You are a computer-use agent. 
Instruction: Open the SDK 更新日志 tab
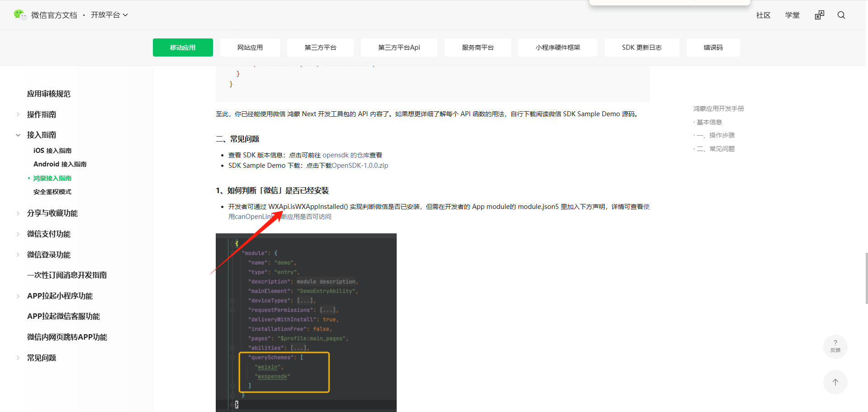pos(642,47)
